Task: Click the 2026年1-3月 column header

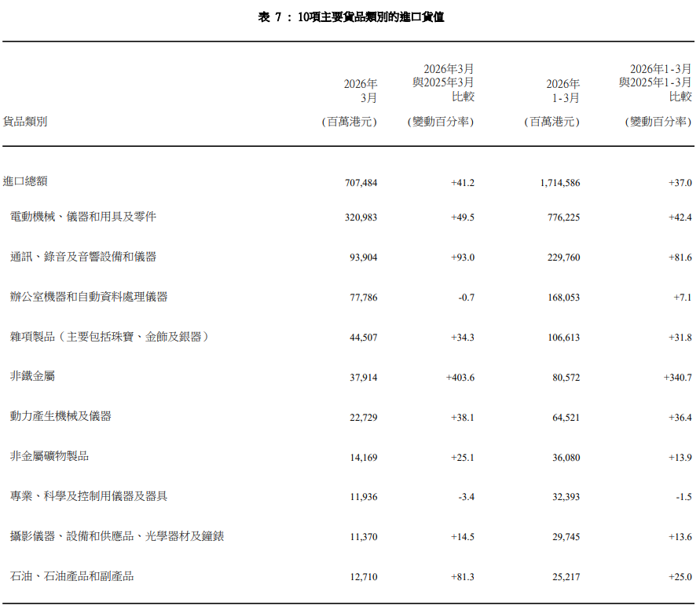Action: [559, 88]
